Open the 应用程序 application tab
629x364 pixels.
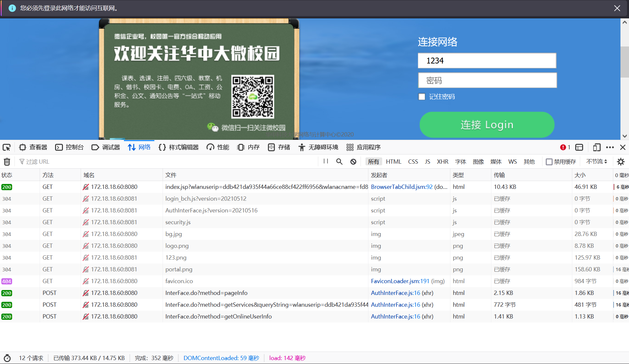[364, 147]
